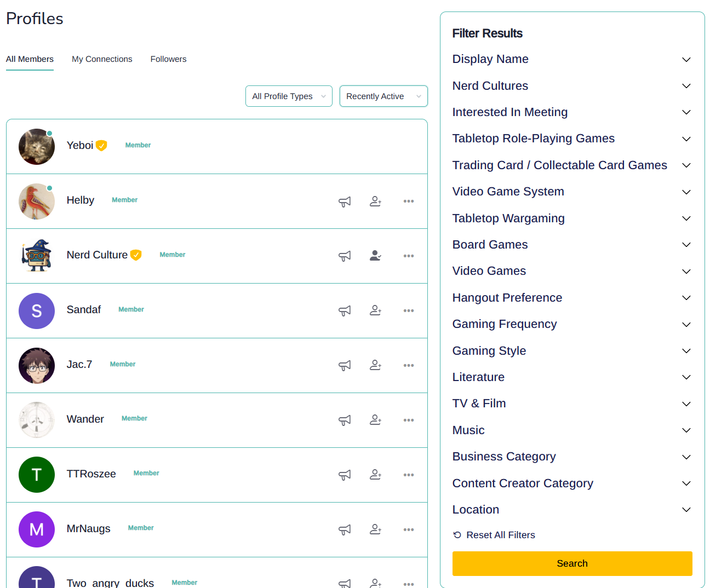The image size is (710, 588).
Task: Click the reset icon beside Reset All Filters
Action: click(x=457, y=535)
